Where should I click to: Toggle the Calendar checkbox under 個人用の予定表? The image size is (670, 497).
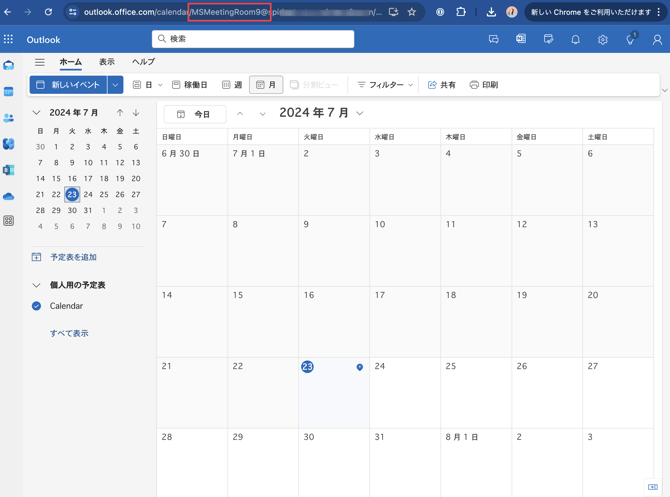click(37, 306)
